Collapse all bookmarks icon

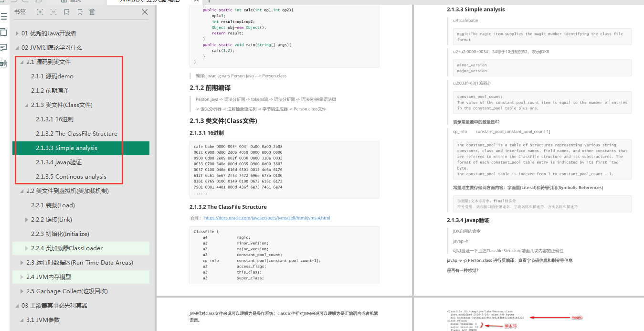[x=53, y=12]
